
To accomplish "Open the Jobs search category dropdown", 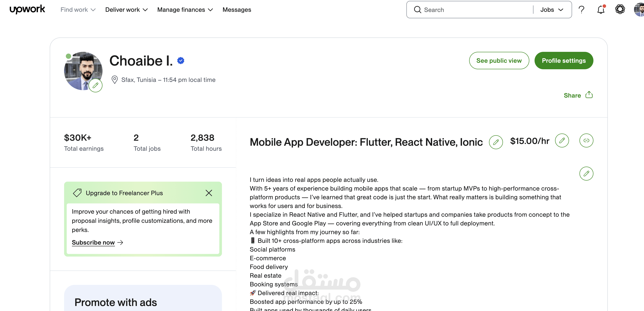I will tap(552, 10).
